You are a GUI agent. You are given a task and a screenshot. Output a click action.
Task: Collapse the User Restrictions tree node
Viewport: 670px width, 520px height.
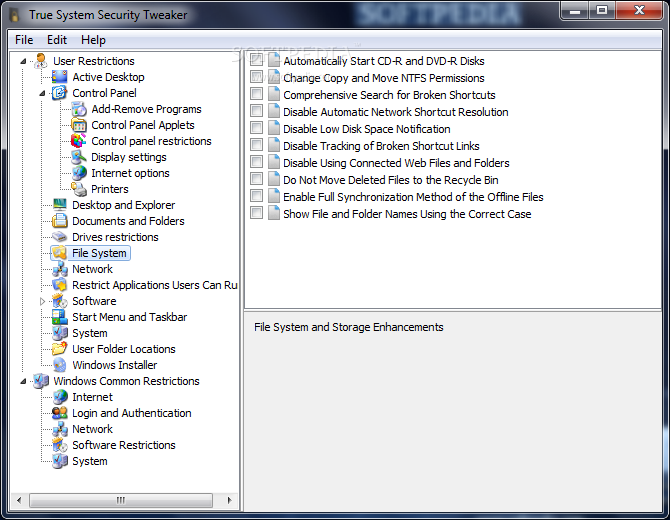(x=23, y=62)
